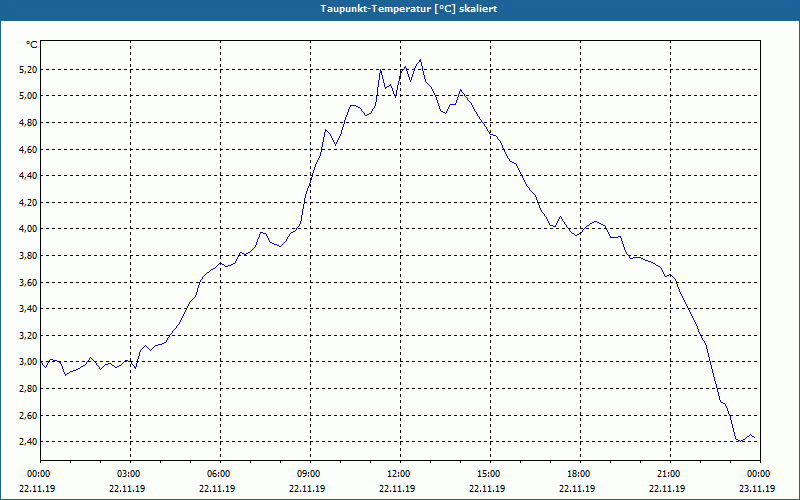
Task: Click the 00:00 time label above 22.11.19
Action: point(40,474)
